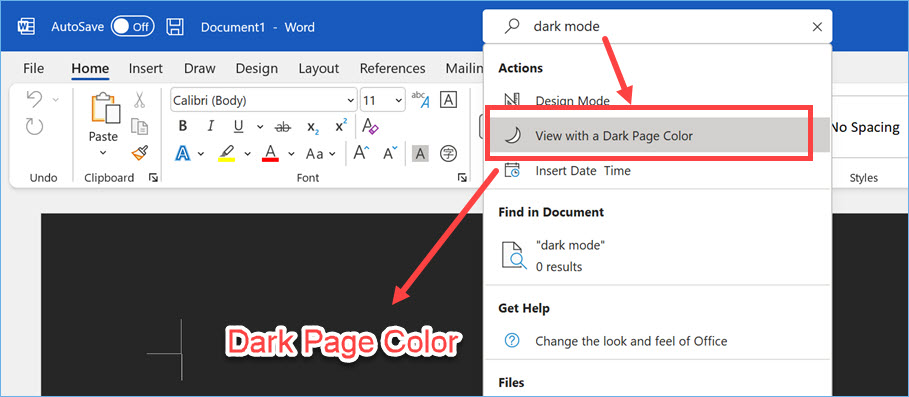This screenshot has height=397, width=909.
Task: Switch to the Home tab
Action: [90, 68]
